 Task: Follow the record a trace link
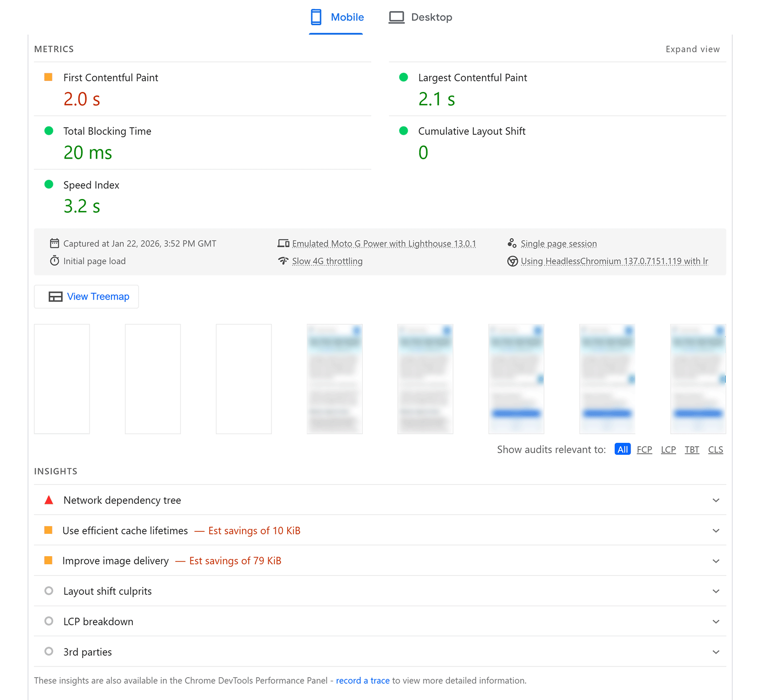[x=362, y=680]
